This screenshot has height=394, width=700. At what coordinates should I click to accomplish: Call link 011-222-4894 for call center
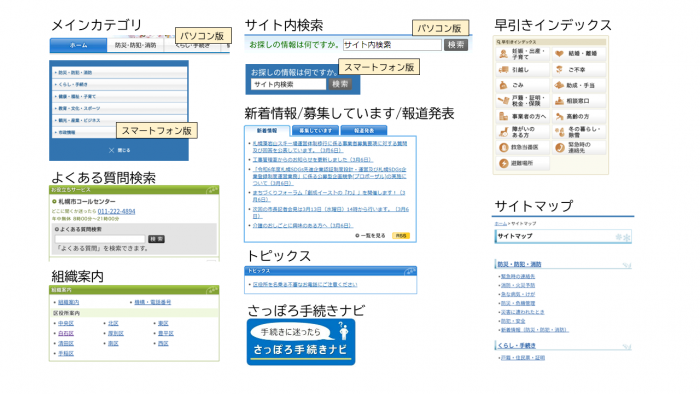click(x=117, y=211)
